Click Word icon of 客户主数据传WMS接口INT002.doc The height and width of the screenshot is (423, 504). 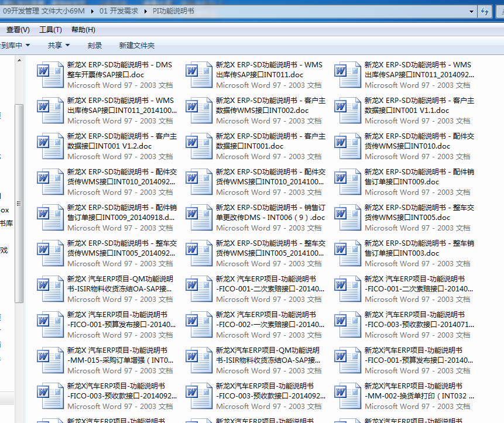point(199,110)
